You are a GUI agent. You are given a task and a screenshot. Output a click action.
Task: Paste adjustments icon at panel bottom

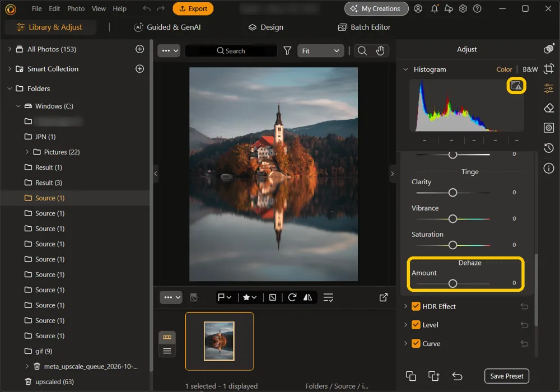click(433, 376)
